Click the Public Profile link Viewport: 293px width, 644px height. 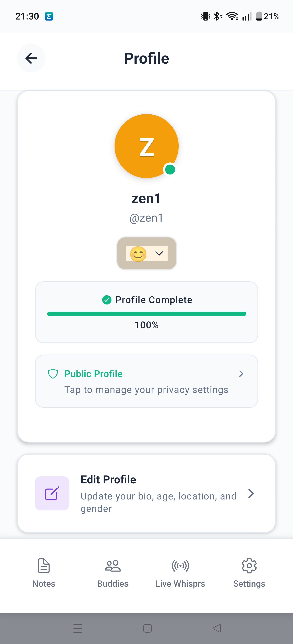(x=93, y=374)
